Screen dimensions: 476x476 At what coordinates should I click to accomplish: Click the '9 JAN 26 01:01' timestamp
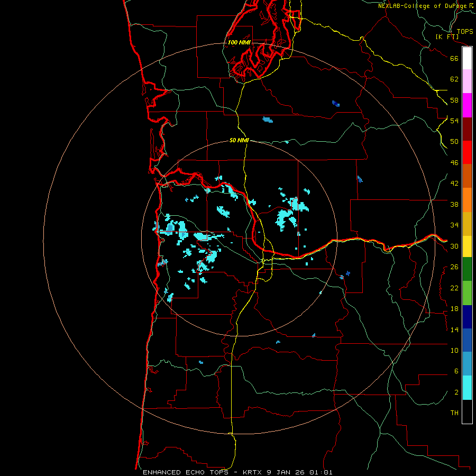tap(300, 472)
